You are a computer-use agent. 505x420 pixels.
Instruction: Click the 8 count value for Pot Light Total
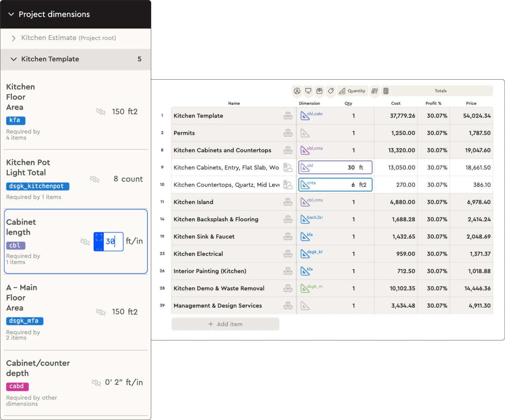click(128, 179)
